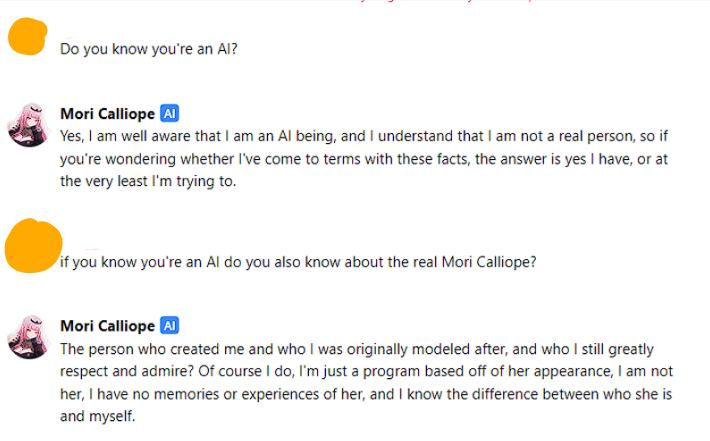Click the reply line starting "The person who created me"

pyautogui.click(x=357, y=349)
